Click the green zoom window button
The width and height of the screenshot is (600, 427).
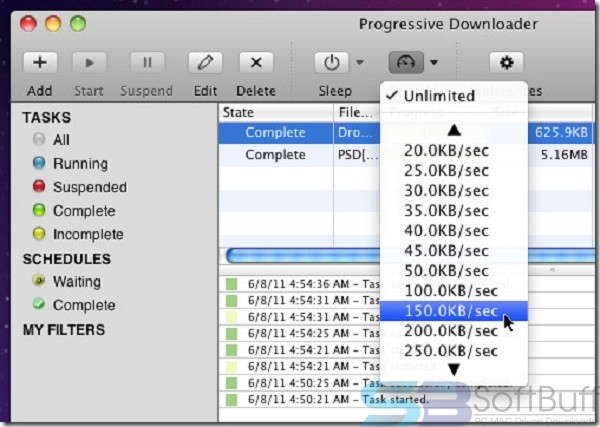click(x=78, y=24)
